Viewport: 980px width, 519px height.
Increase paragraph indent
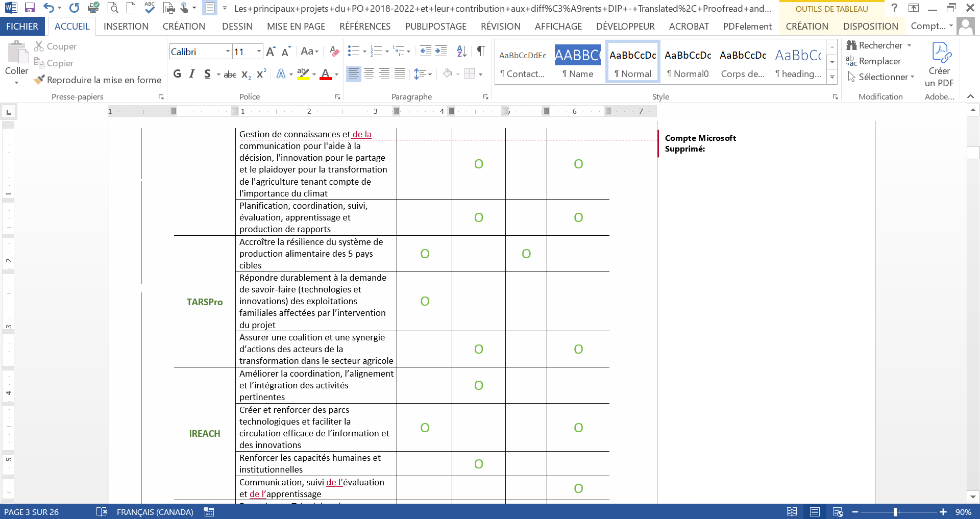[x=441, y=51]
